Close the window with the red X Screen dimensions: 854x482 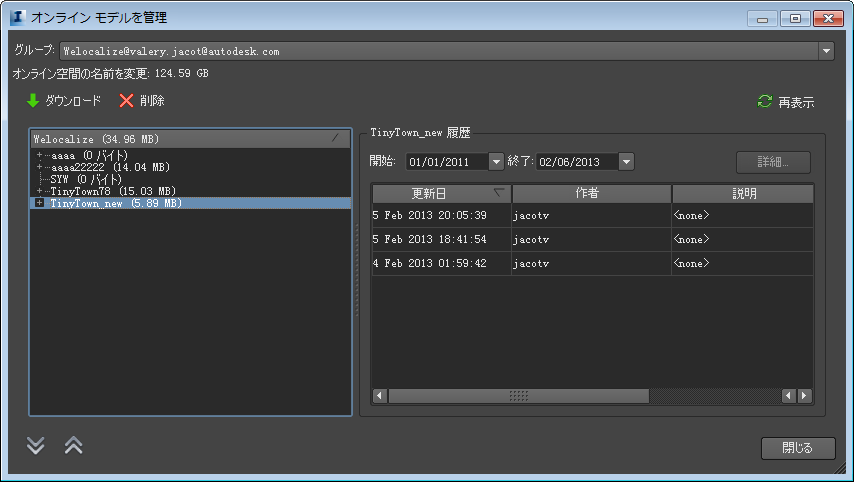point(828,19)
